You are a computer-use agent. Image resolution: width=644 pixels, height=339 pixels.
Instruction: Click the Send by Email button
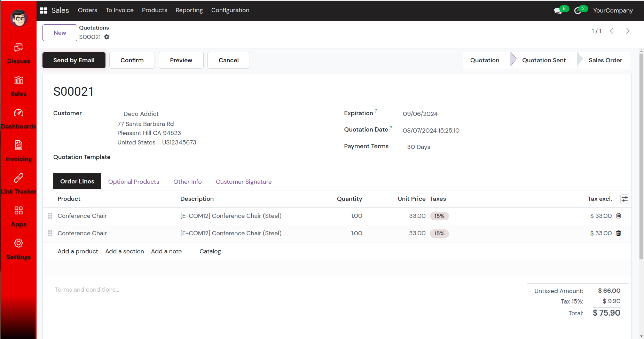pos(74,60)
